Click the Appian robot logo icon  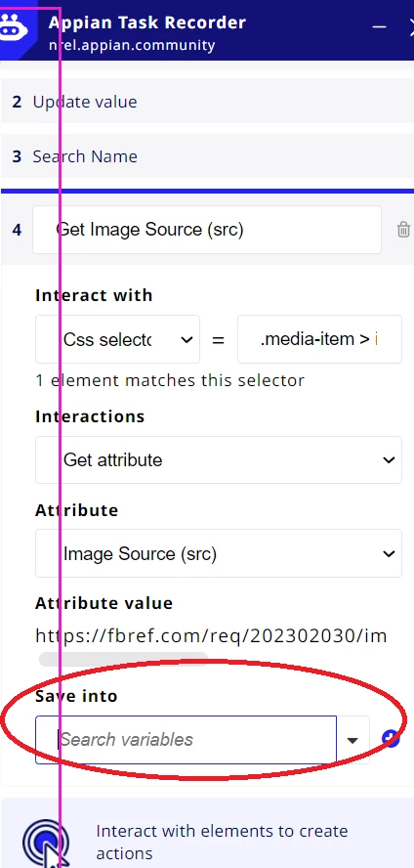(x=12, y=28)
